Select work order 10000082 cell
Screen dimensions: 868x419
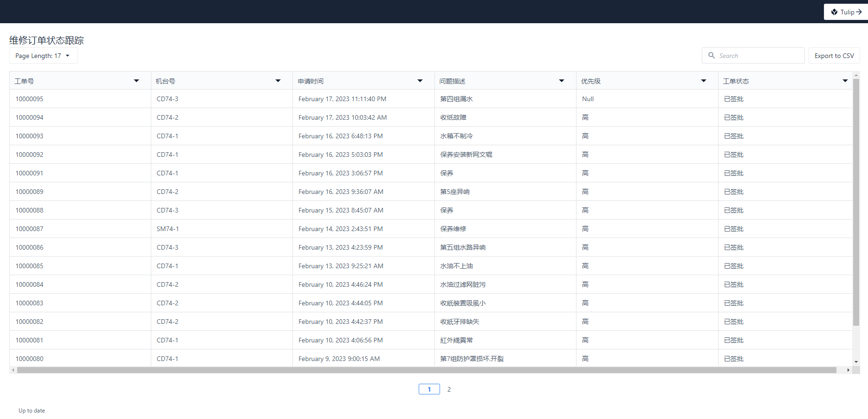tap(80, 322)
